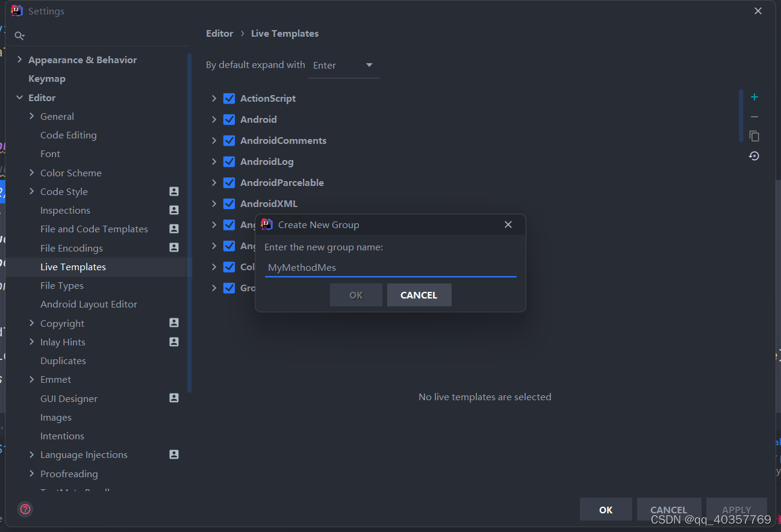Click project icon beside Copyright
This screenshot has width=781, height=532.
pos(174,323)
